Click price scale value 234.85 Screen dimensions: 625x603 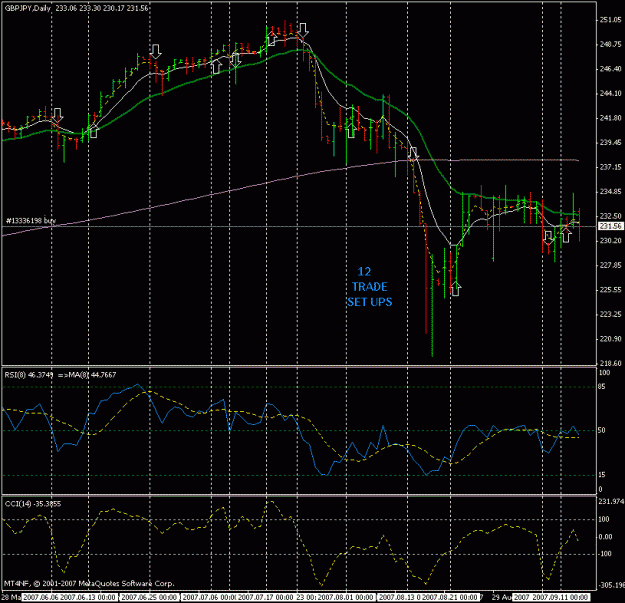(x=610, y=192)
